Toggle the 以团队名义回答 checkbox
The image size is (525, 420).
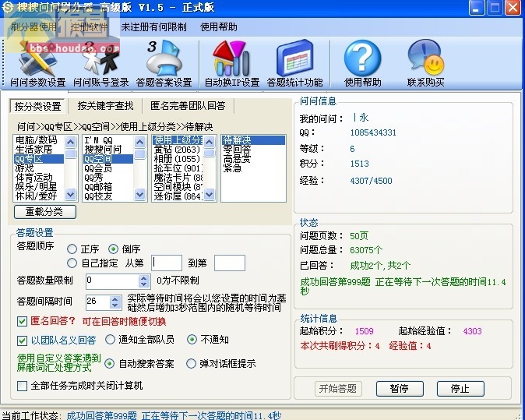click(22, 341)
